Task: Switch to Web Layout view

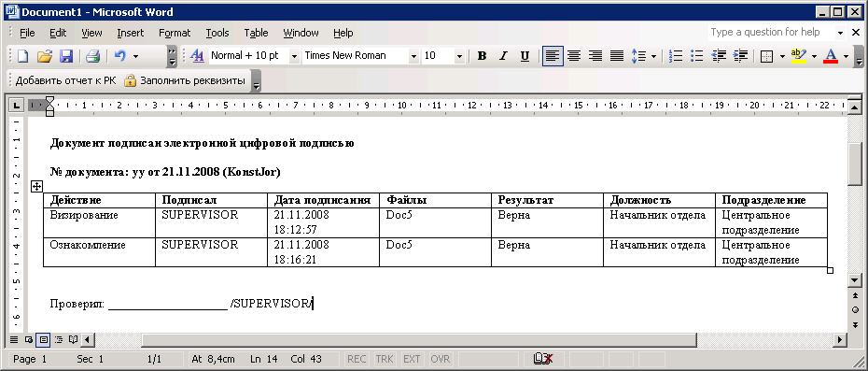Action: coord(29,339)
